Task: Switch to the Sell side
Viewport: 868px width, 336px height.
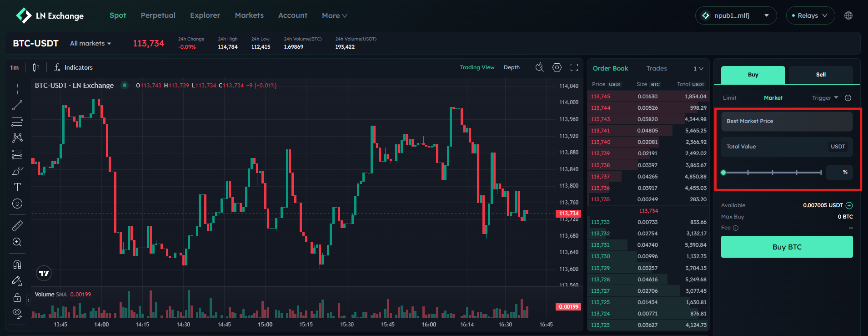Action: tap(820, 75)
